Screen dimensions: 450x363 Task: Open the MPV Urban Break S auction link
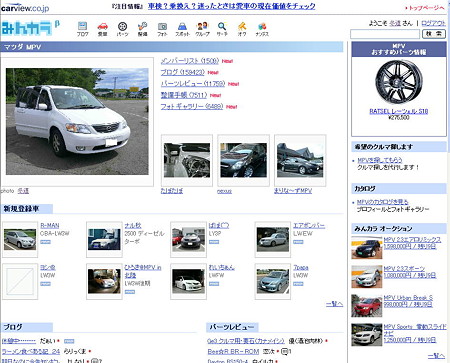tap(408, 298)
